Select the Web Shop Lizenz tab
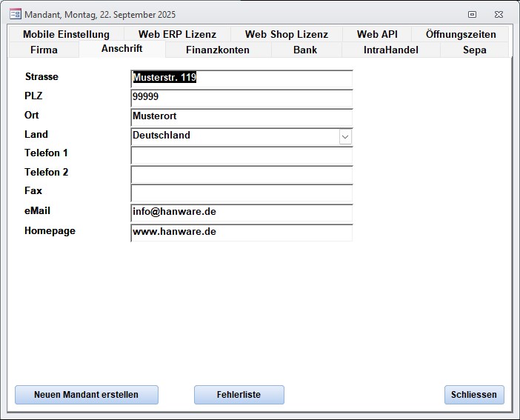The height and width of the screenshot is (420, 520). pos(286,34)
